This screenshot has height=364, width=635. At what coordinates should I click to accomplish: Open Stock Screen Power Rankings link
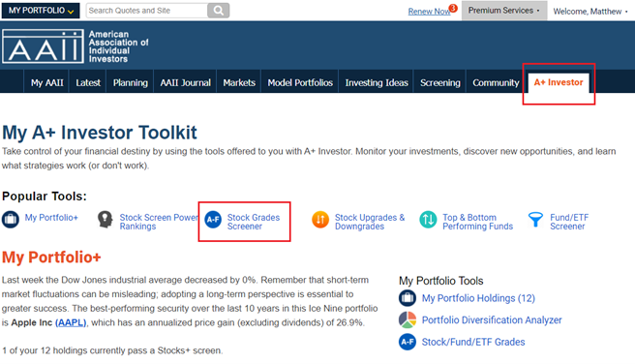coord(159,222)
